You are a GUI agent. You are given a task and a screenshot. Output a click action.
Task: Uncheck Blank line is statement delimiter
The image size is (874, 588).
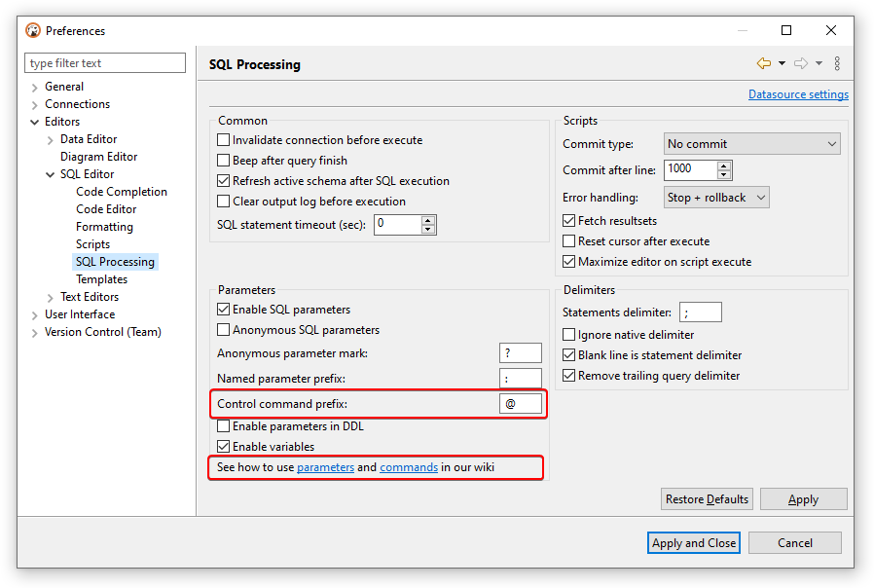pos(567,354)
